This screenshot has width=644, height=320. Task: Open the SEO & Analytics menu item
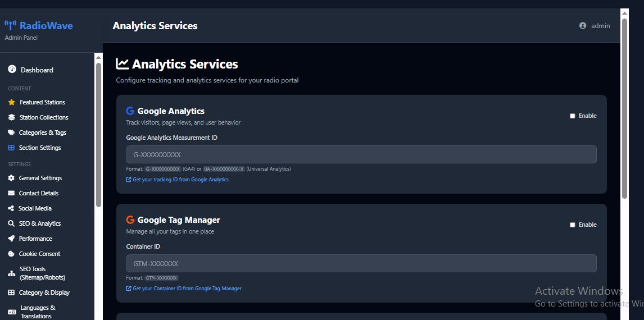point(39,223)
